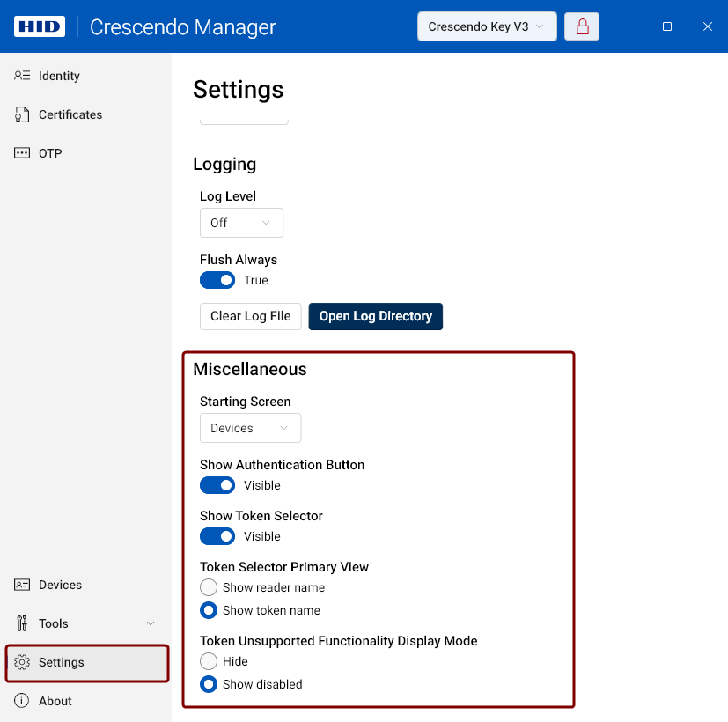Click the Devices card icon in sidebar
Viewport: 728px width, 722px height.
pos(22,585)
